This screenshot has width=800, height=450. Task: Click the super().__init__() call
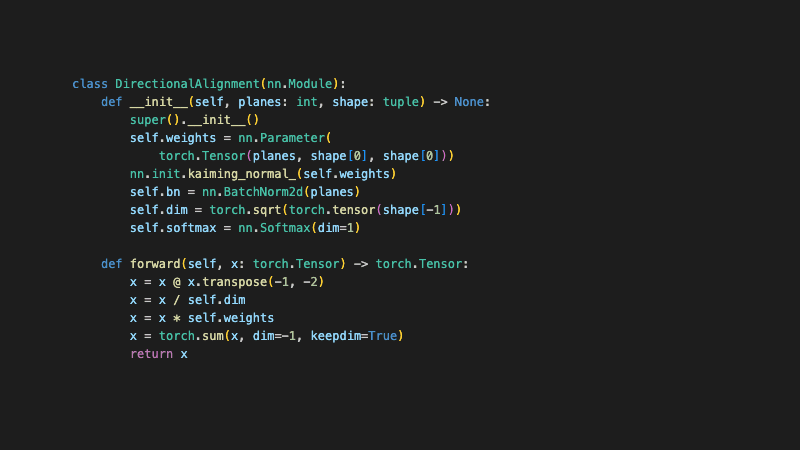pyautogui.click(x=194, y=120)
